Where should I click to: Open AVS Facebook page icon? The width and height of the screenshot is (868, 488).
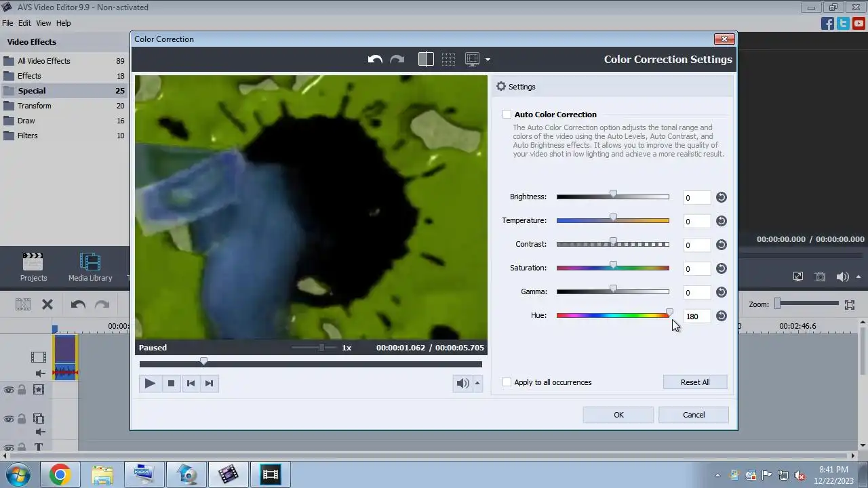[827, 24]
